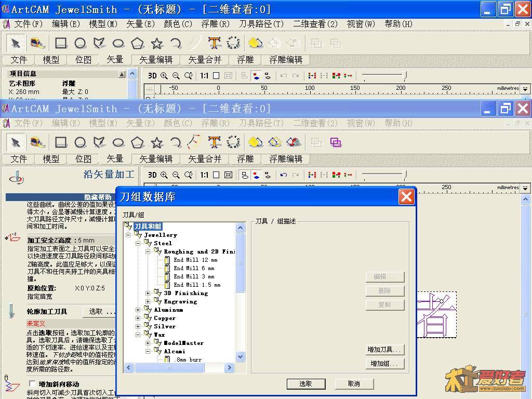Click the tree vertical scrollbar down arrow
532x399 pixels.
click(240, 356)
